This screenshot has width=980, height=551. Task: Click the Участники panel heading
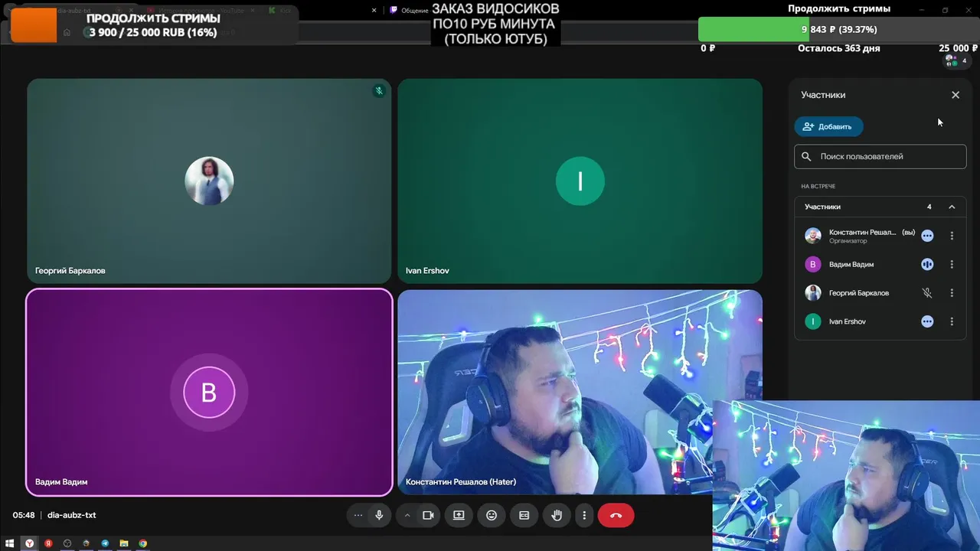(823, 95)
